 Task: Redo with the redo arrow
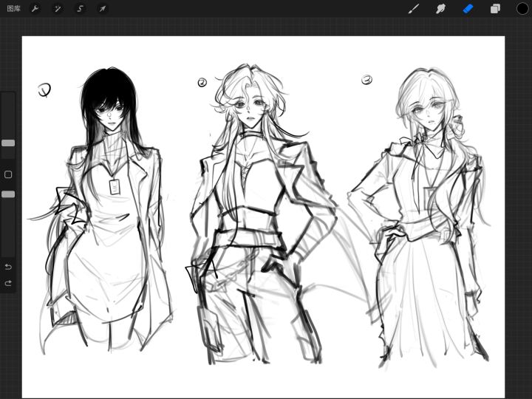[x=8, y=283]
